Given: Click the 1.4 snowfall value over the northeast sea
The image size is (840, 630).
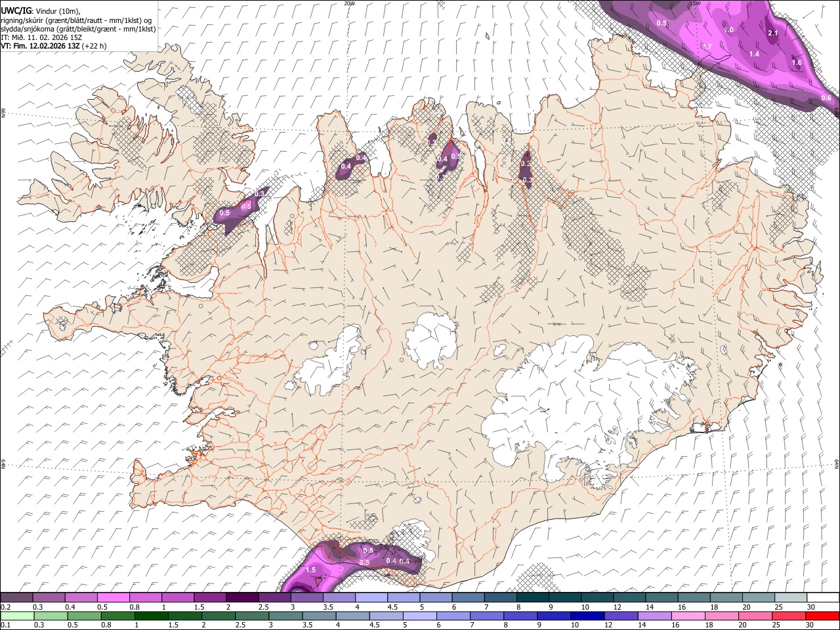Looking at the screenshot, I should [754, 54].
